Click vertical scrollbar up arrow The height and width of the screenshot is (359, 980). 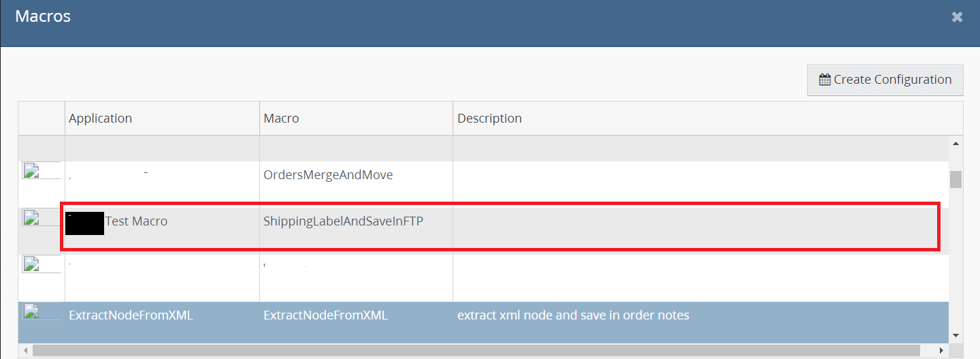pyautogui.click(x=955, y=144)
